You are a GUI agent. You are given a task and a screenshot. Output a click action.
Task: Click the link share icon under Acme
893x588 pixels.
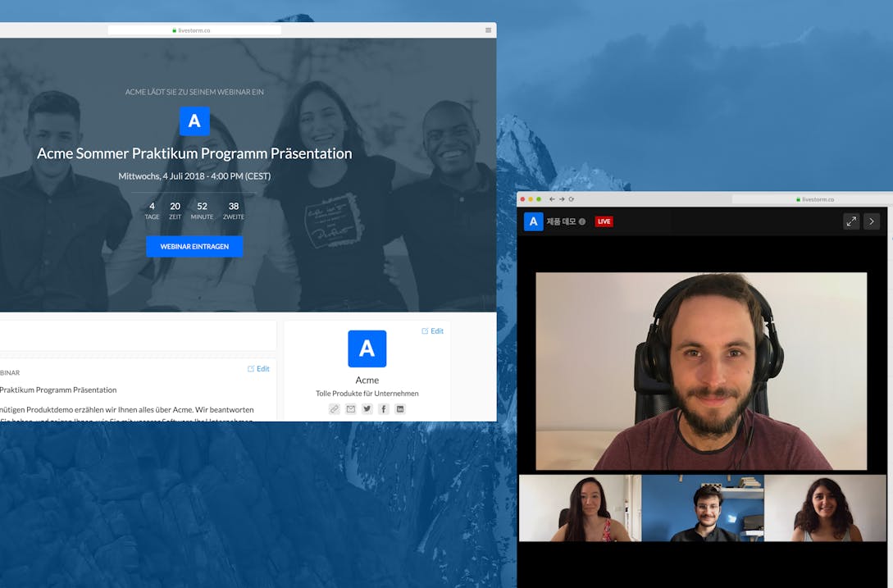click(335, 409)
